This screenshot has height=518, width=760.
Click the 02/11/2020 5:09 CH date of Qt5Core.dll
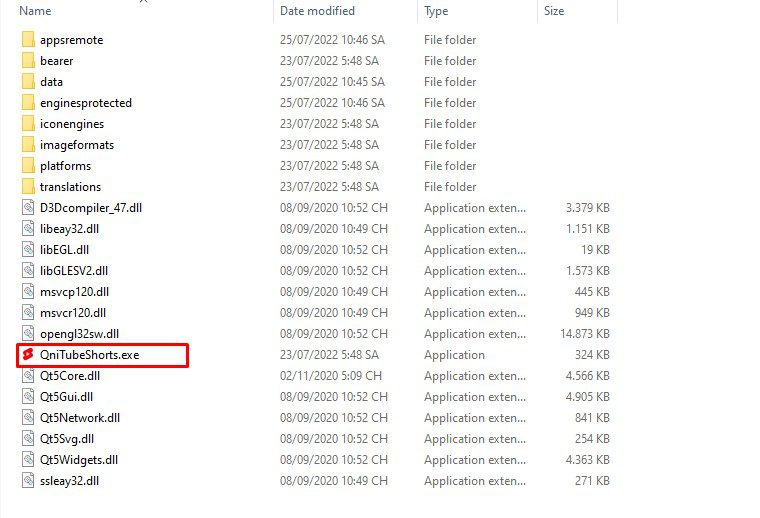(331, 376)
